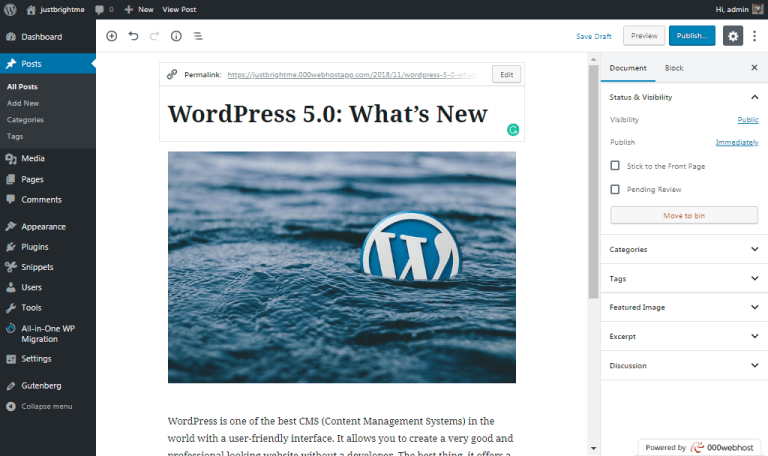Open the New menu in admin bar
This screenshot has width=768, height=456.
coord(139,9)
